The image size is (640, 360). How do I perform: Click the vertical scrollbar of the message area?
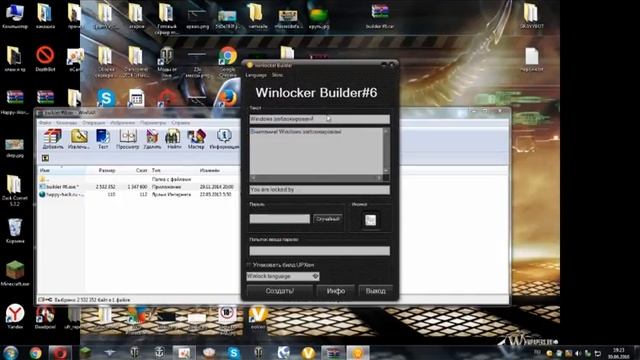(x=386, y=151)
